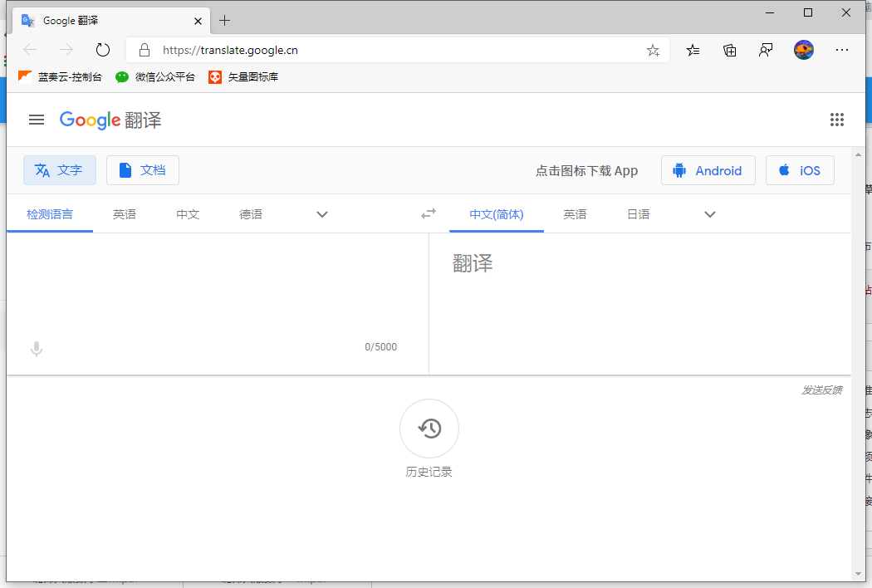This screenshot has width=872, height=588.
Task: Click the 0/5000 character counter
Action: pyautogui.click(x=381, y=346)
